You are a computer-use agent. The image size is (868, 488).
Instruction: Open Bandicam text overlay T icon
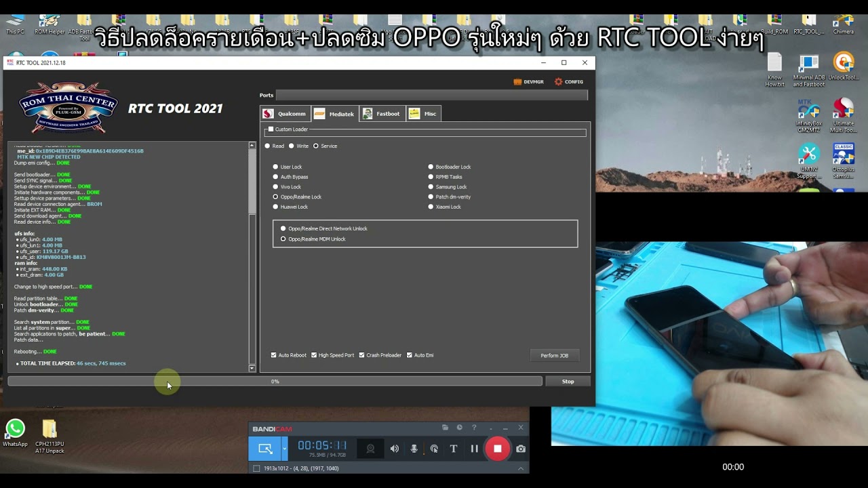[454, 449]
